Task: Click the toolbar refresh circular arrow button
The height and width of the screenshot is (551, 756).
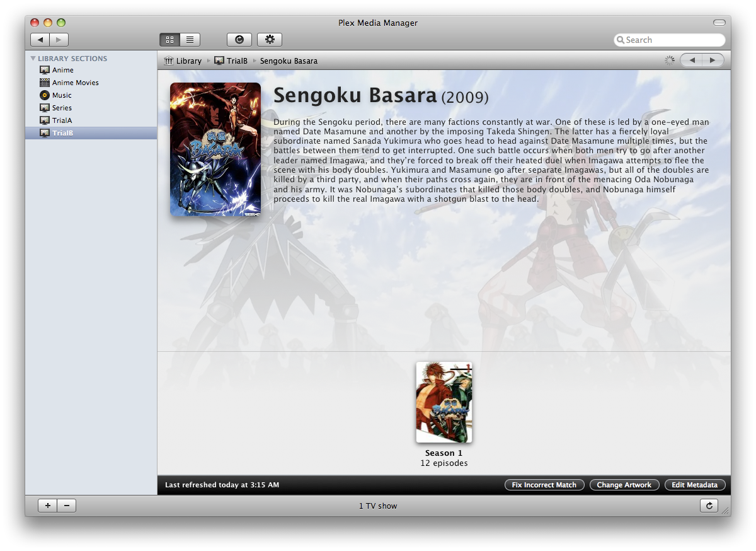Action: coord(239,40)
